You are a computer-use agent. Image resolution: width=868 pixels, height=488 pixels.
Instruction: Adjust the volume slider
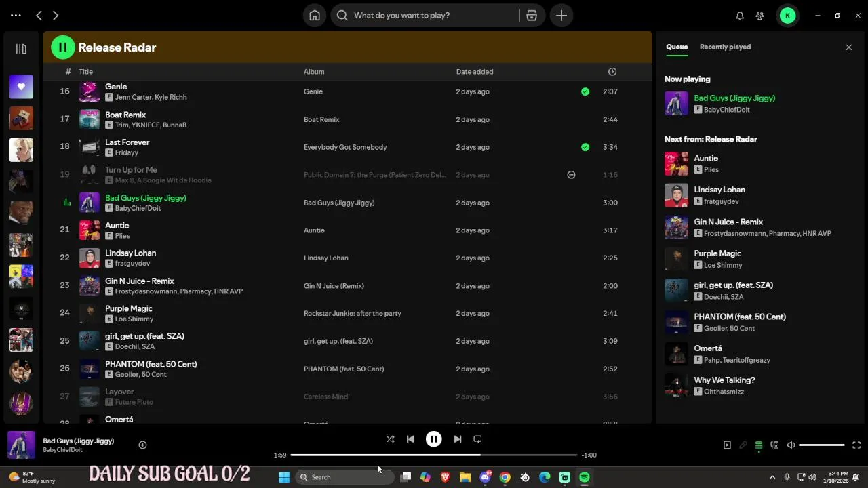[822, 445]
